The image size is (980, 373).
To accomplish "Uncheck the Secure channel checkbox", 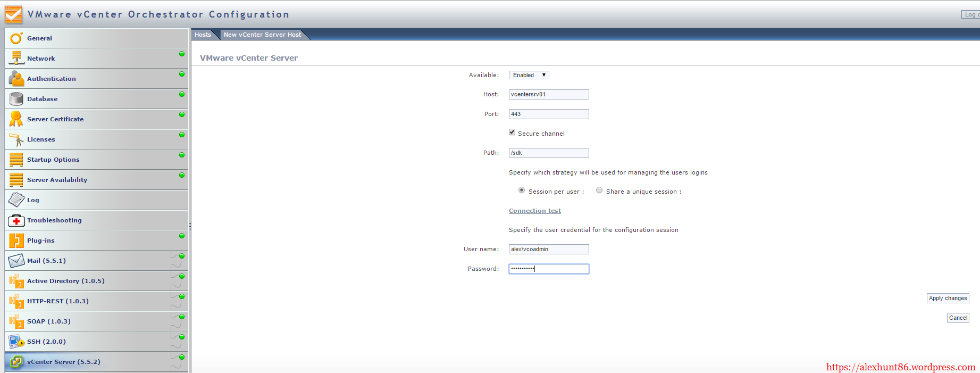I will coord(512,132).
